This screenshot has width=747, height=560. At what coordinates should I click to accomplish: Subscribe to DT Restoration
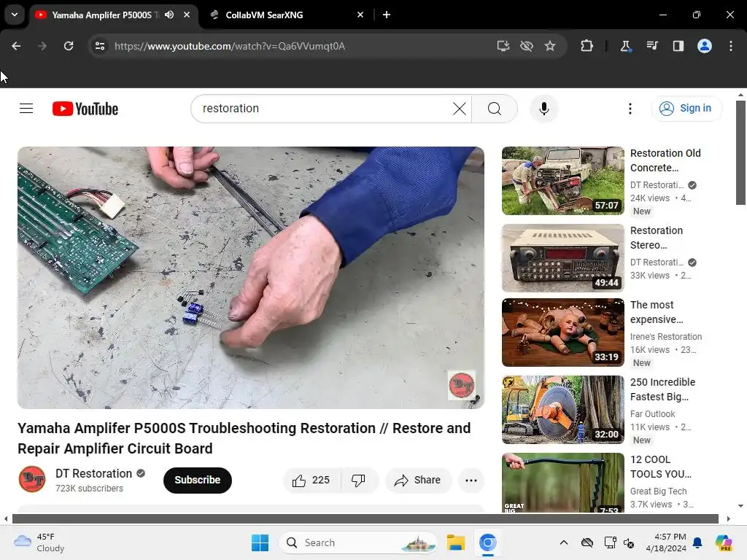point(197,480)
